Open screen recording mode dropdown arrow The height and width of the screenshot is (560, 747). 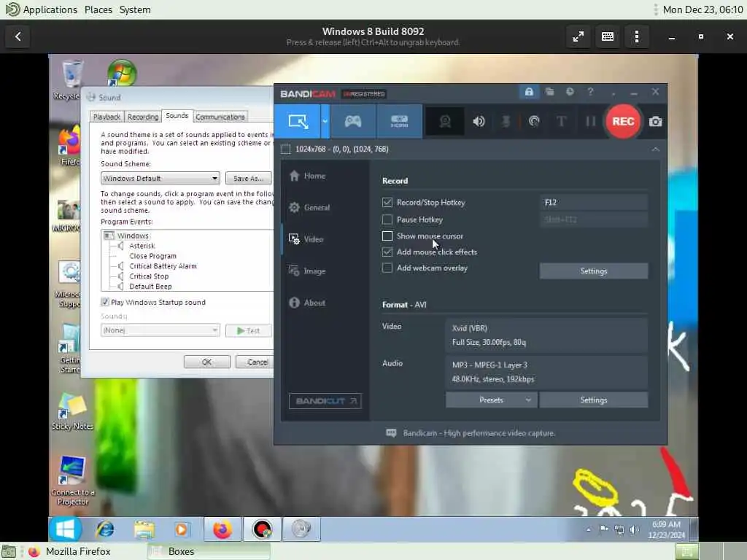(x=325, y=122)
